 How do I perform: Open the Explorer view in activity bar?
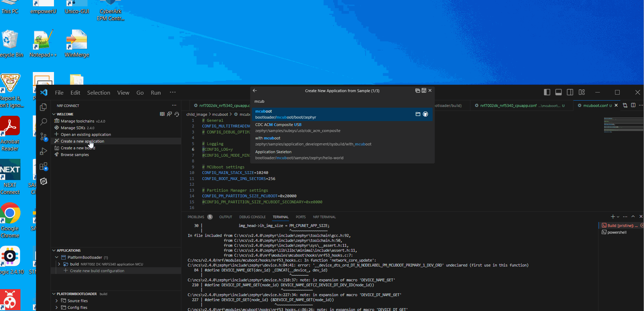(x=43, y=107)
